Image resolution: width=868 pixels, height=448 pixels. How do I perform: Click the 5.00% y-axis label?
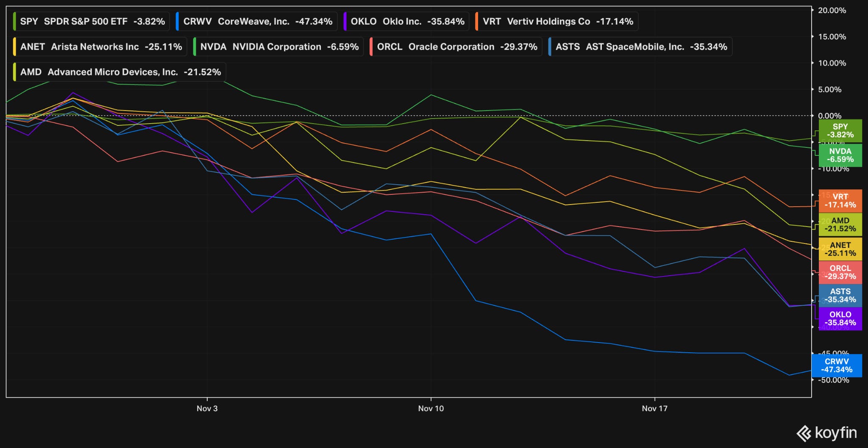pyautogui.click(x=829, y=89)
